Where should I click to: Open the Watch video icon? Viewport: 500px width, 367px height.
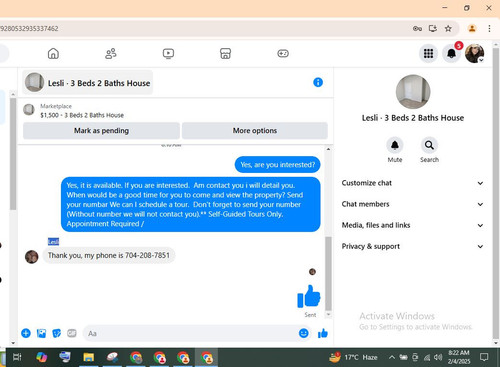(168, 53)
